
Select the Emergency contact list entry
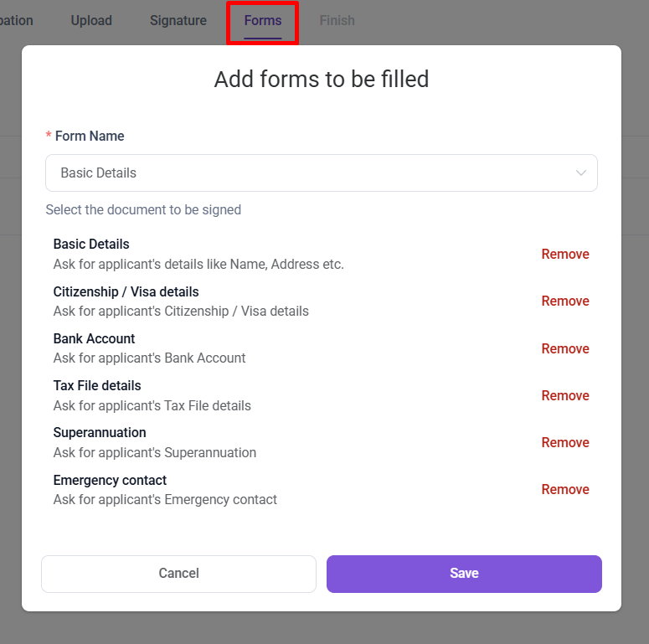110,481
